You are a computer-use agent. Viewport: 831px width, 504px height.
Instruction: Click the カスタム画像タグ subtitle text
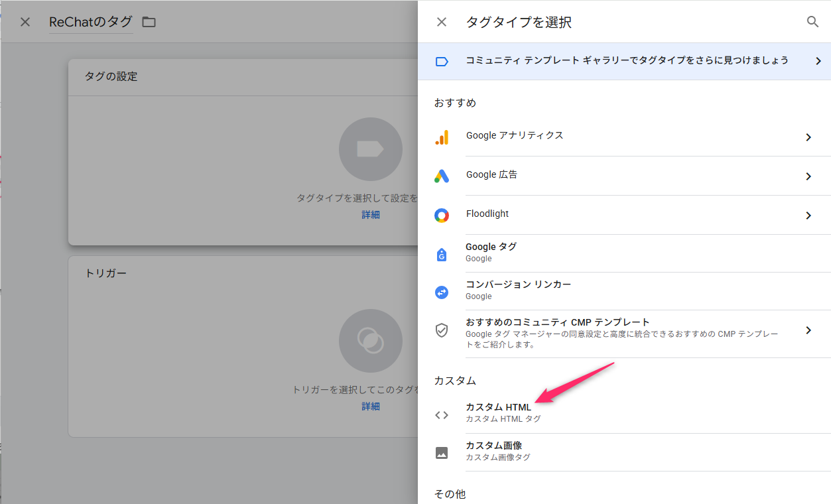pyautogui.click(x=497, y=458)
